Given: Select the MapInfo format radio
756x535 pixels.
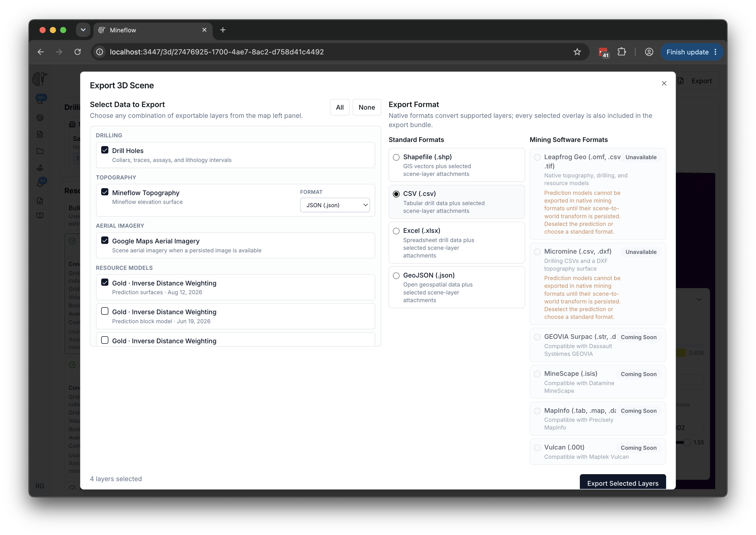Looking at the screenshot, I should pyautogui.click(x=537, y=411).
